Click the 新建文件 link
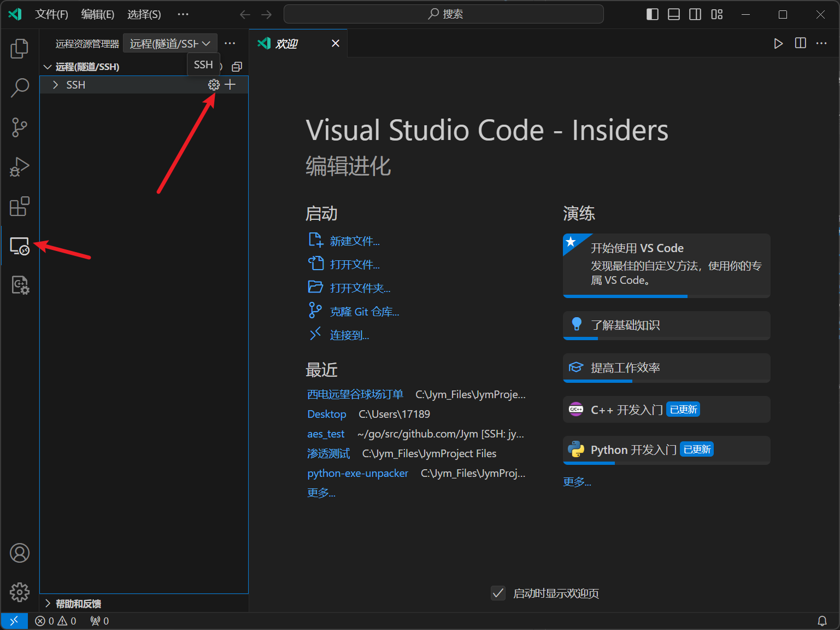Screen dimensions: 840x630 [x=355, y=241]
